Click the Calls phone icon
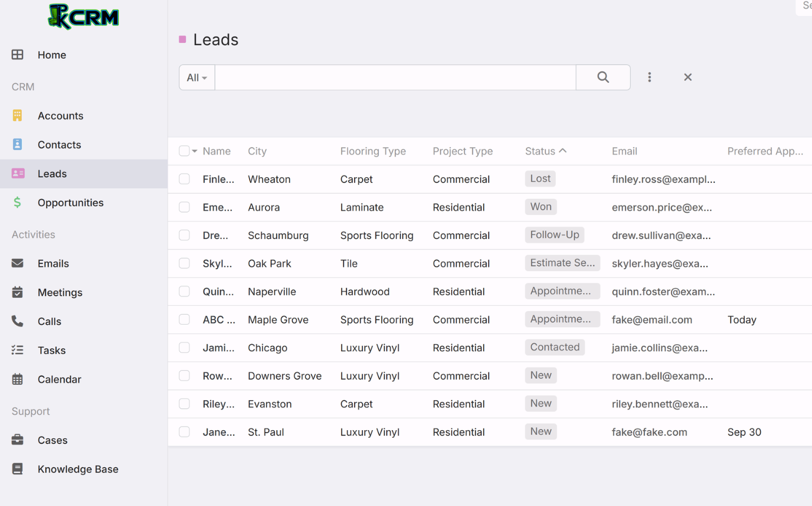 pos(18,321)
